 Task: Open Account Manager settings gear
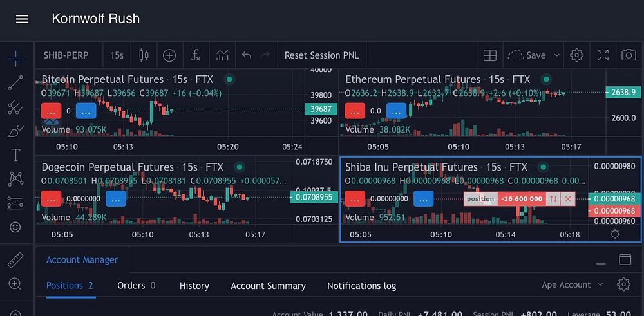(623, 284)
